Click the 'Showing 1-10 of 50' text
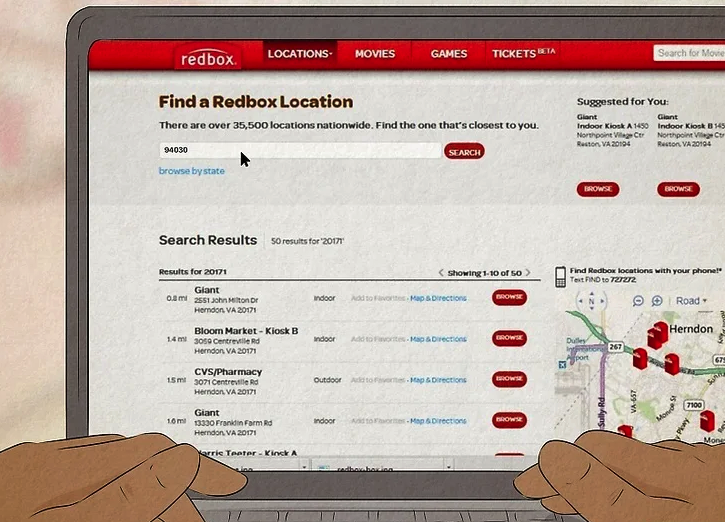Image resolution: width=725 pixels, height=522 pixels. pyautogui.click(x=484, y=273)
